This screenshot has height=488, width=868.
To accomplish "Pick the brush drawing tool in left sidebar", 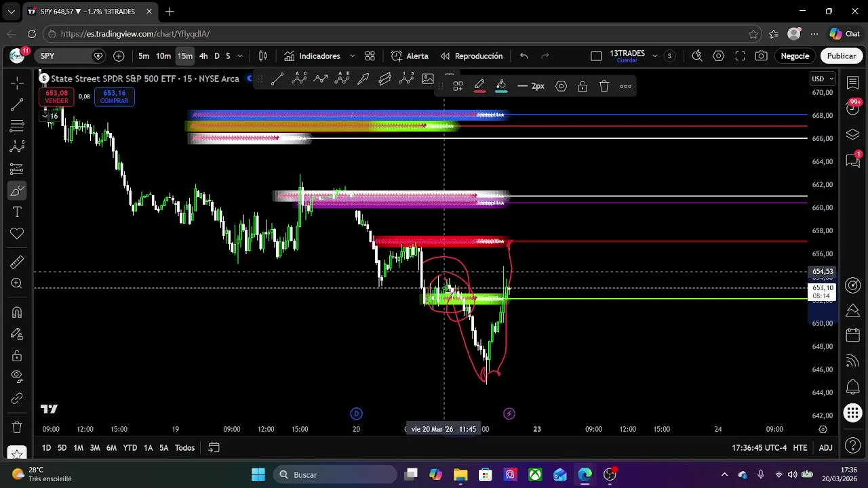I will pyautogui.click(x=17, y=190).
